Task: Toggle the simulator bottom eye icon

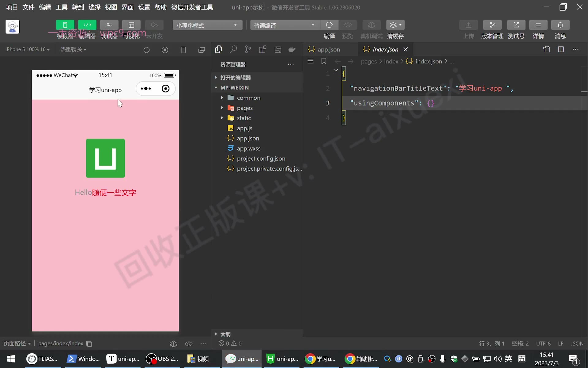Action: (x=189, y=344)
